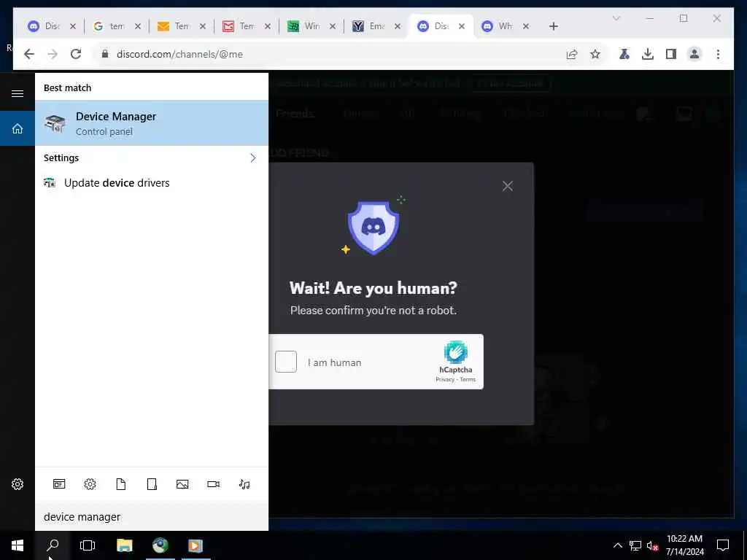
Task: Open browser globe icon on taskbar
Action: (x=160, y=545)
